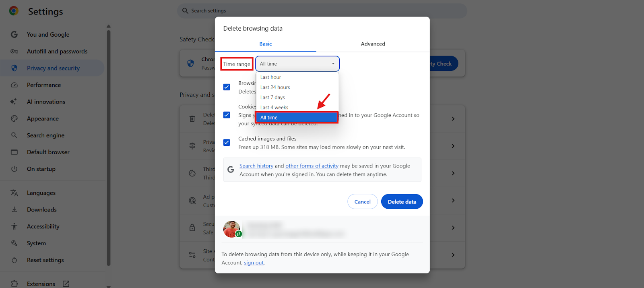Screen dimensions: 644x288
Task: Click the Safety Check button
Action: click(444, 64)
